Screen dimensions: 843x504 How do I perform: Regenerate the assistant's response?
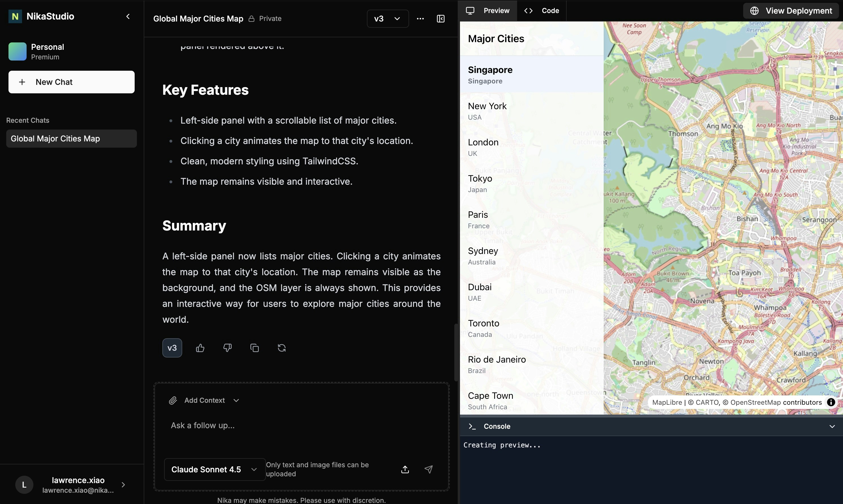click(281, 348)
